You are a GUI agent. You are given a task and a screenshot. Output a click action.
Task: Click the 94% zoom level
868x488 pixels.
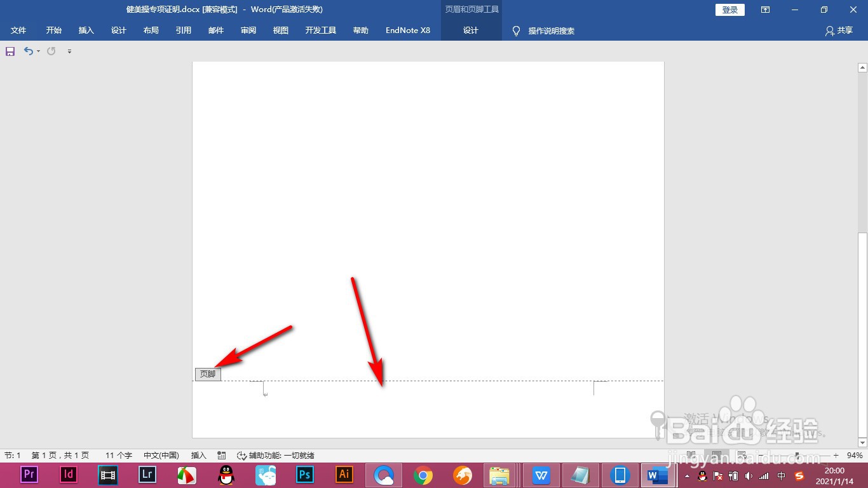[855, 456]
